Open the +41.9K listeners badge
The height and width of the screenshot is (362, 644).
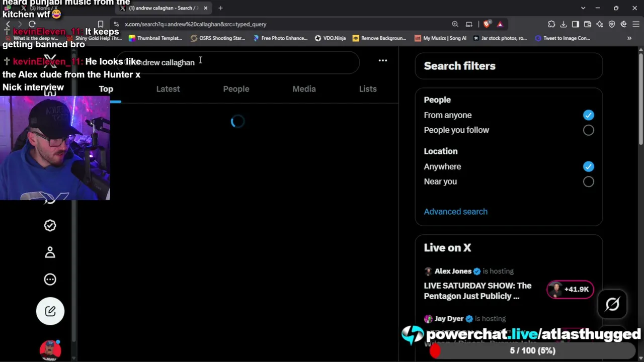[x=570, y=290]
